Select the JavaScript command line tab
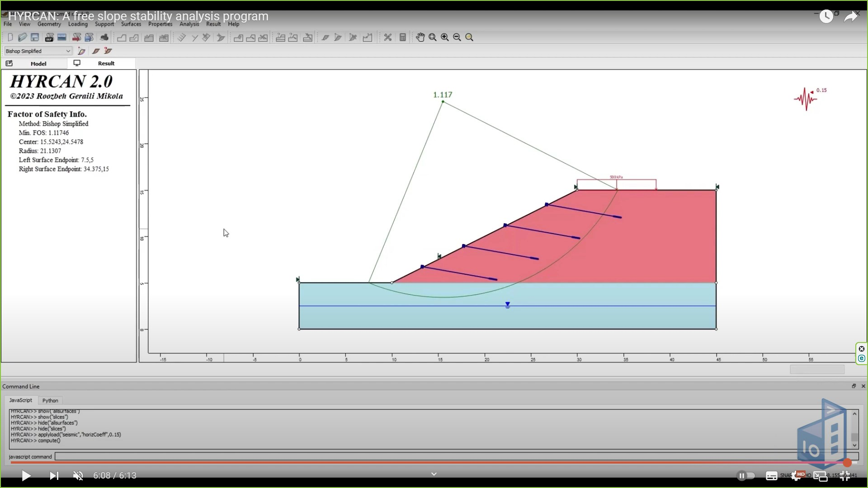This screenshot has height=488, width=868. tap(21, 400)
